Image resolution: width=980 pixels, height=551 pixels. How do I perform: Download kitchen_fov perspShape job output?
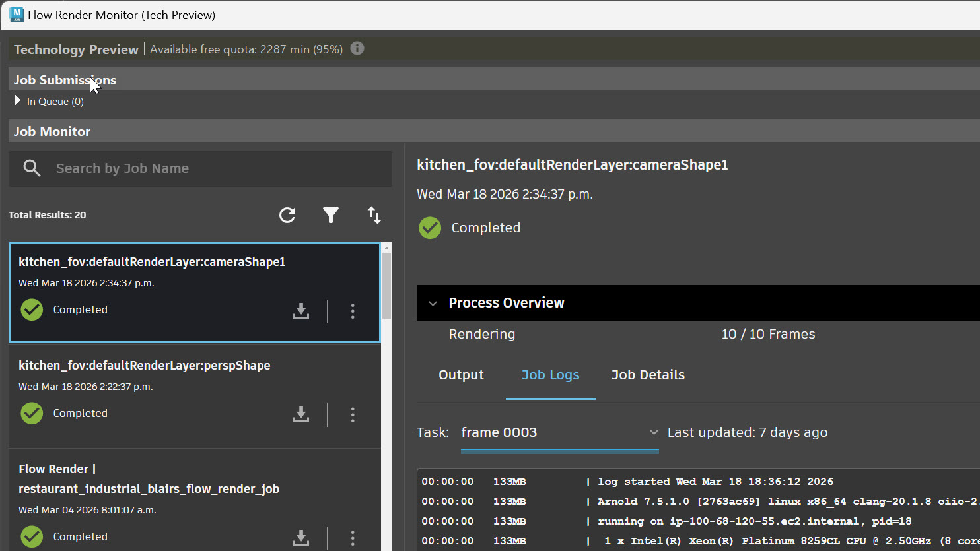[x=301, y=414]
